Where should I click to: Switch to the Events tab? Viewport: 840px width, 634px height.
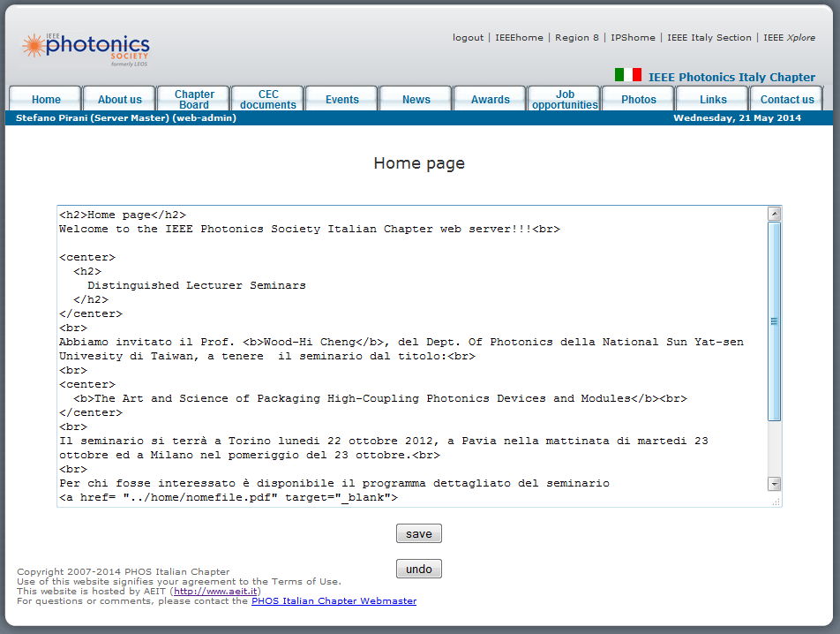341,99
